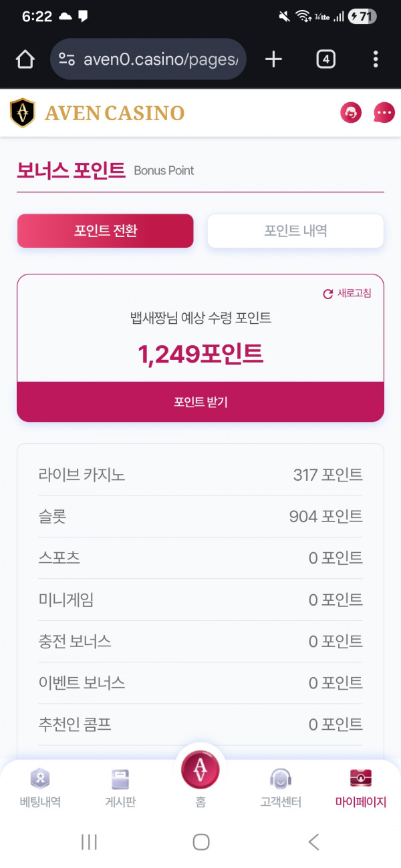This screenshot has width=401, height=868.
Task: Activate the 포인트 내역 history view
Action: point(295,230)
